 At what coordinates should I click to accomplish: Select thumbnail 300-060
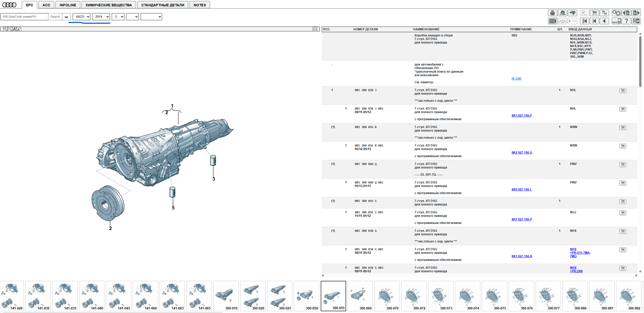(360, 296)
